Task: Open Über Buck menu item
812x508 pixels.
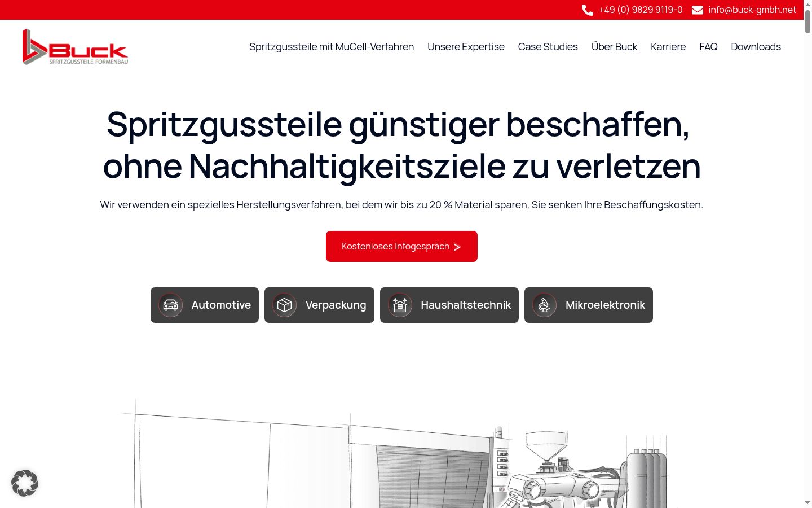Action: tap(614, 47)
